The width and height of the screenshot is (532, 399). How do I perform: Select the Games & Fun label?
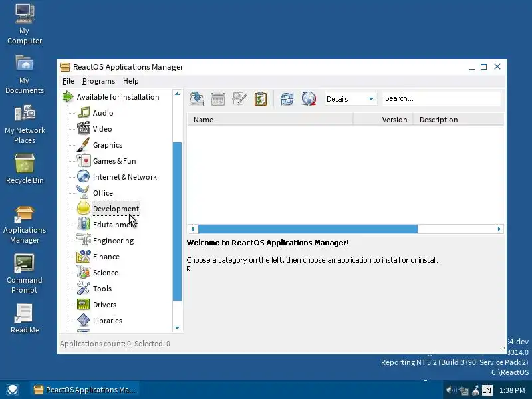pyautogui.click(x=114, y=161)
